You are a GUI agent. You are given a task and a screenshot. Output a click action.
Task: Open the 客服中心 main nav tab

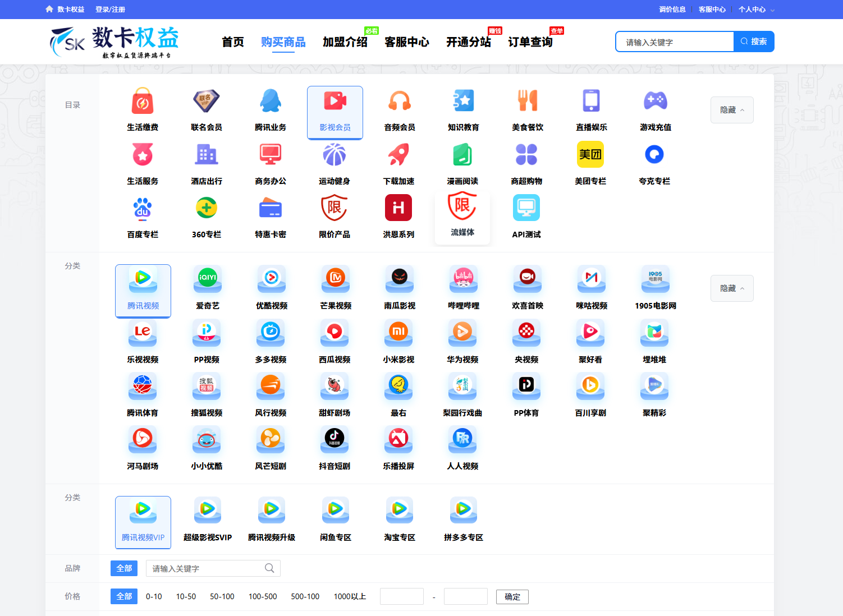click(407, 42)
